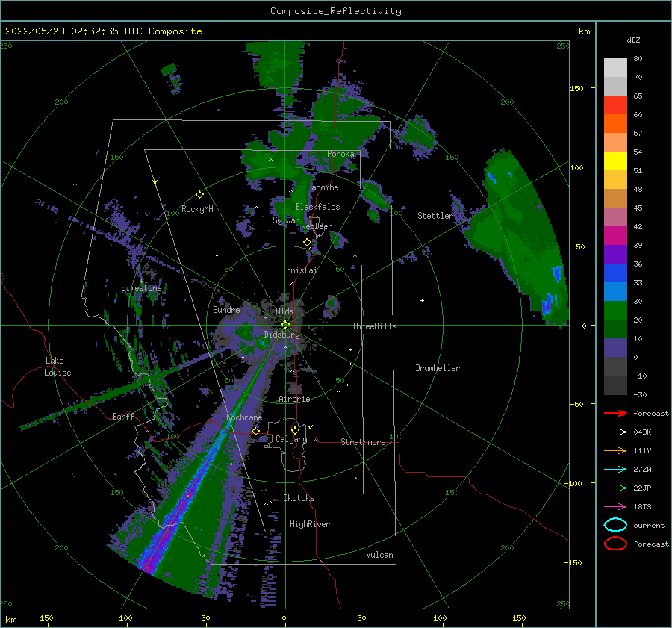The image size is (672, 628).
Task: Click the Didsbury city label
Action: [281, 335]
